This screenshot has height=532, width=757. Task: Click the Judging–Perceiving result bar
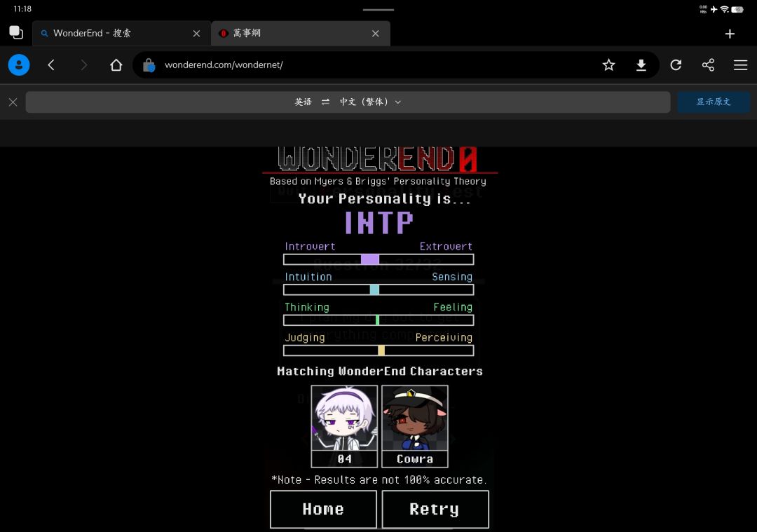click(378, 350)
